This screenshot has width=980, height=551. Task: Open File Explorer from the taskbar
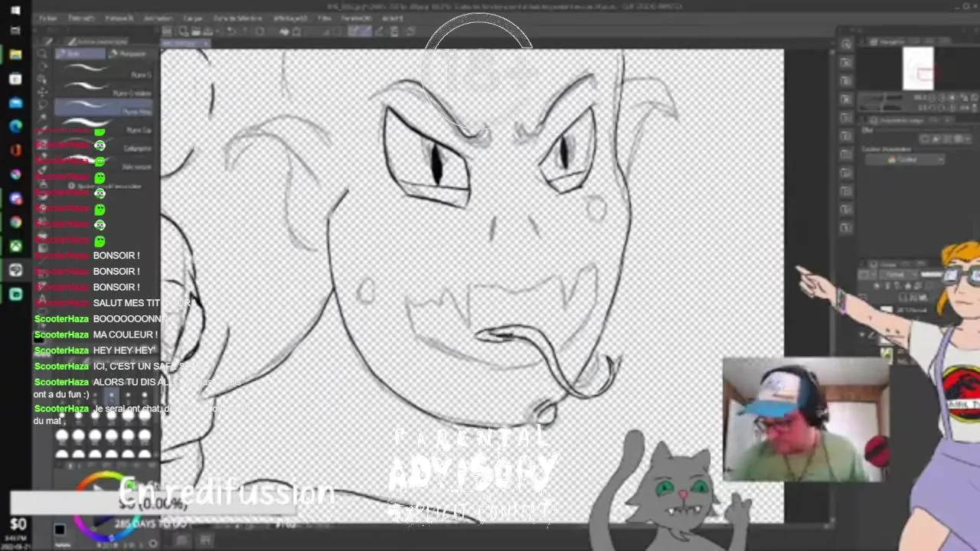(16, 54)
